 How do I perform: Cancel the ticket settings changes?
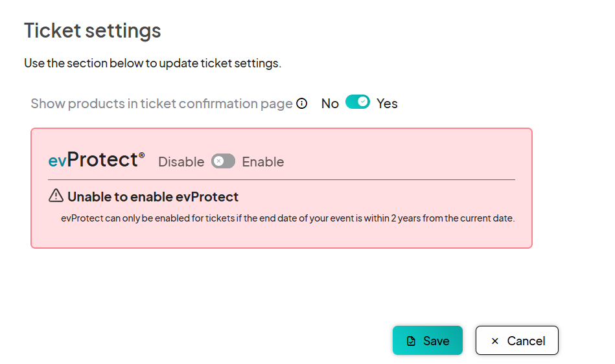pyautogui.click(x=516, y=341)
